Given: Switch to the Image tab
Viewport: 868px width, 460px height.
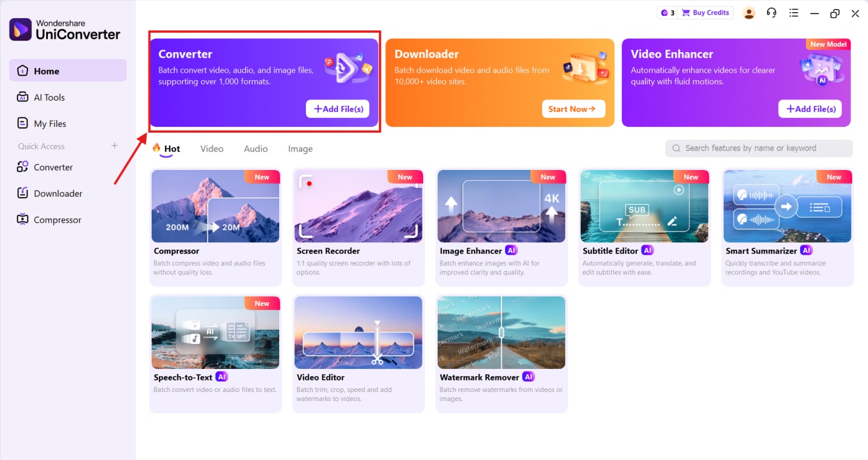Looking at the screenshot, I should [x=300, y=149].
